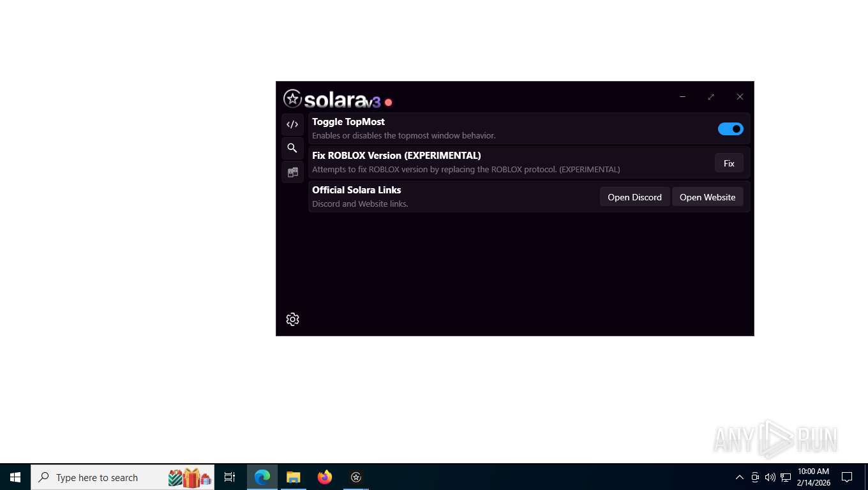
Task: Click the Open Discord button
Action: (x=634, y=197)
